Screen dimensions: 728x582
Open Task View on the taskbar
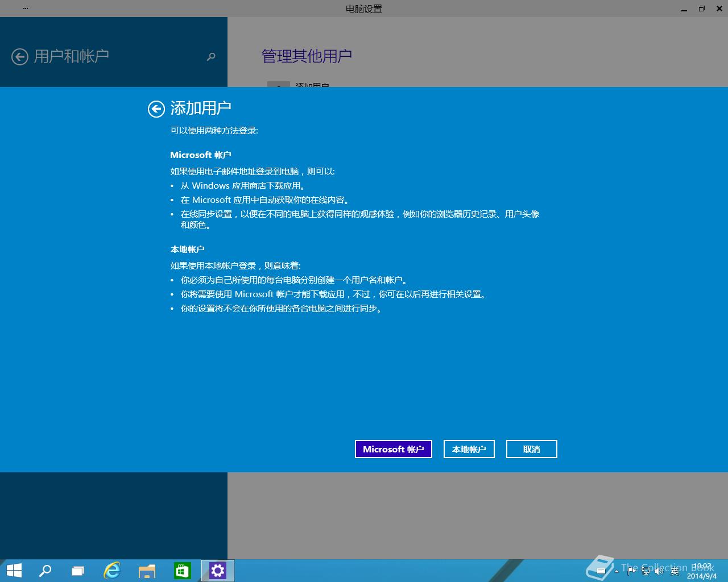pos(78,570)
